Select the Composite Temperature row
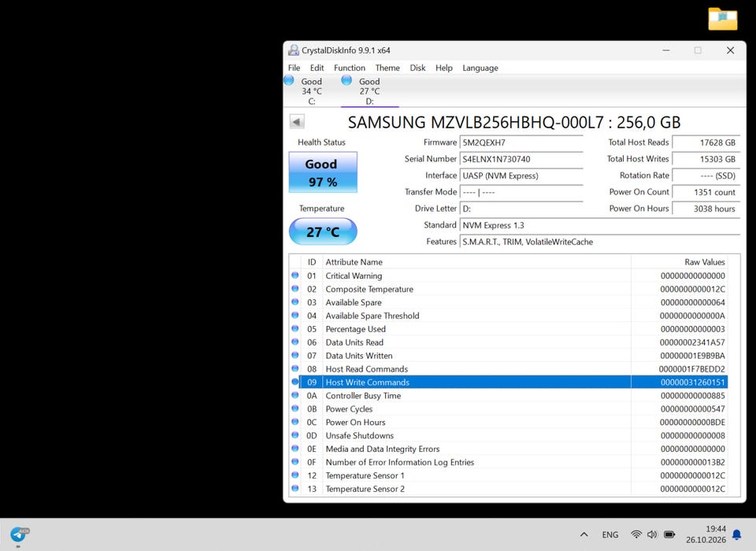 (x=508, y=289)
